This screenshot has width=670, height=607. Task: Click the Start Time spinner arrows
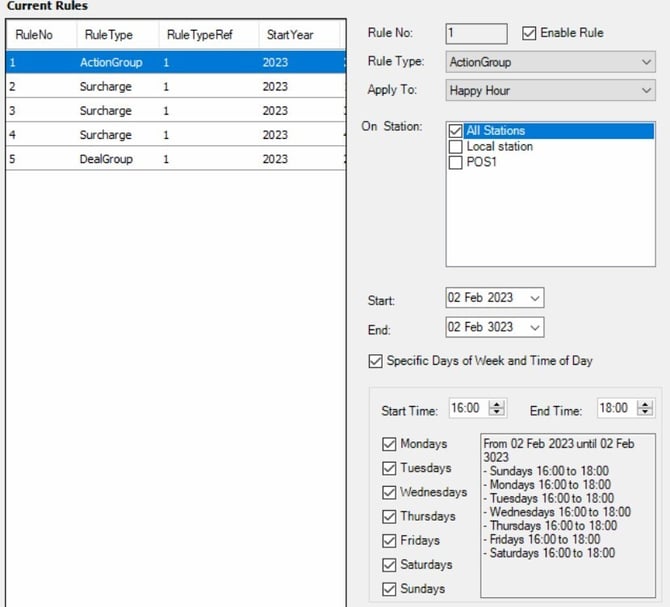click(x=497, y=408)
